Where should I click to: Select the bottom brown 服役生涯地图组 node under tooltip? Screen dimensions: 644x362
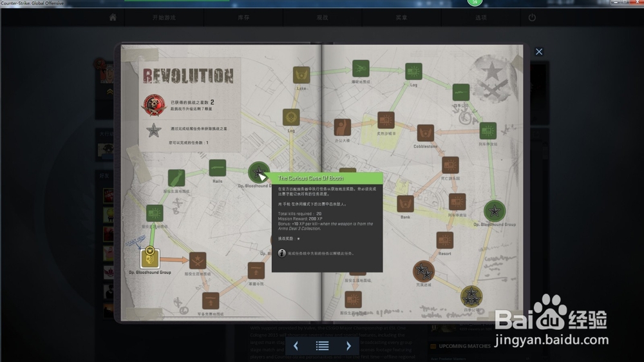pyautogui.click(x=353, y=300)
